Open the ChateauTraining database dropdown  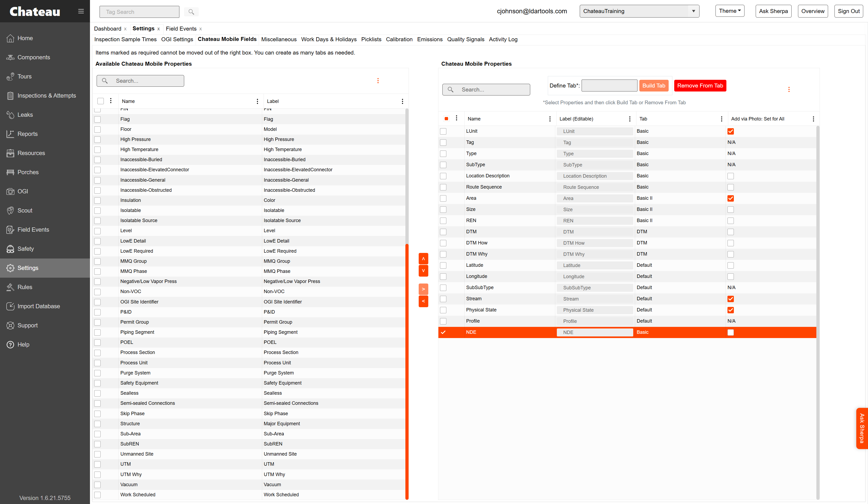click(639, 11)
